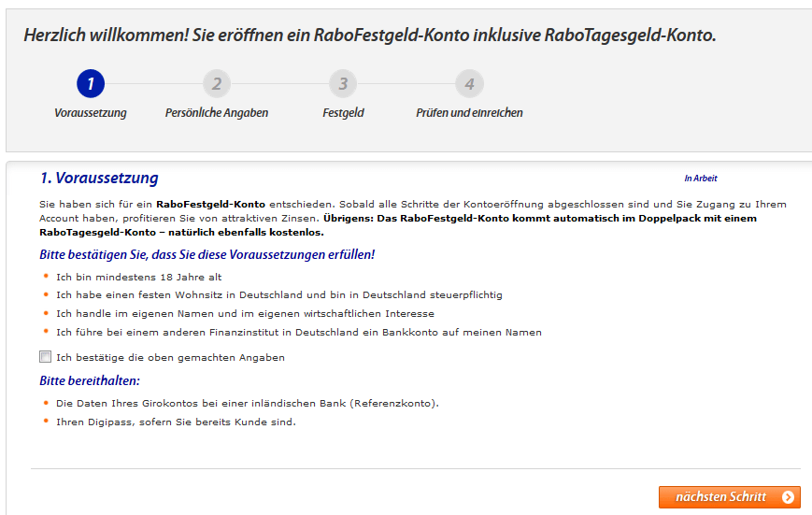
Task: Click 'Ich handle im eigenen Namen' line
Action: (x=245, y=313)
